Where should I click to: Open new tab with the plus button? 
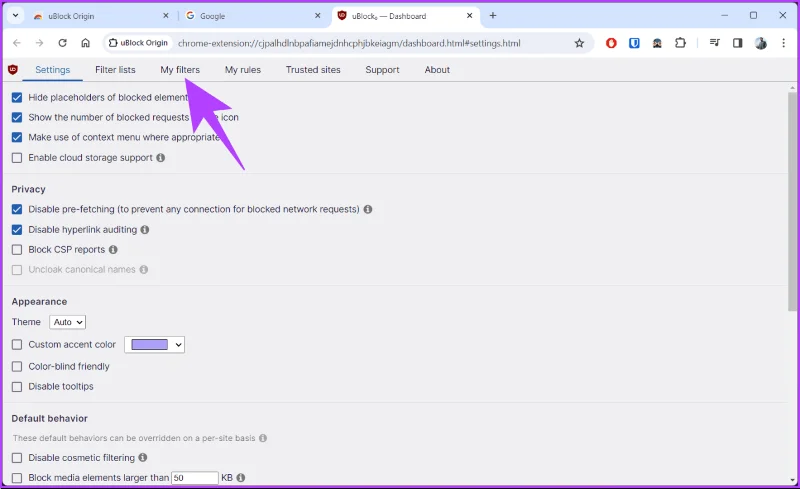tap(493, 15)
